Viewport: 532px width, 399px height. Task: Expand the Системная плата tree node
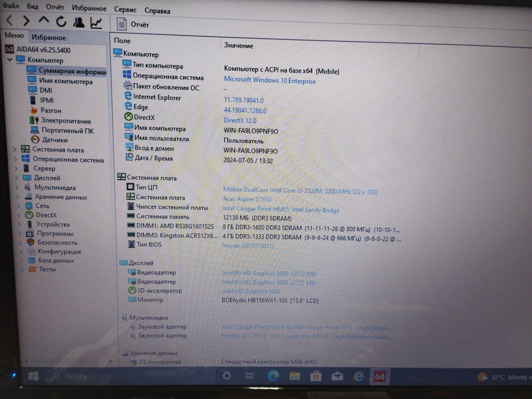pyautogui.click(x=15, y=149)
